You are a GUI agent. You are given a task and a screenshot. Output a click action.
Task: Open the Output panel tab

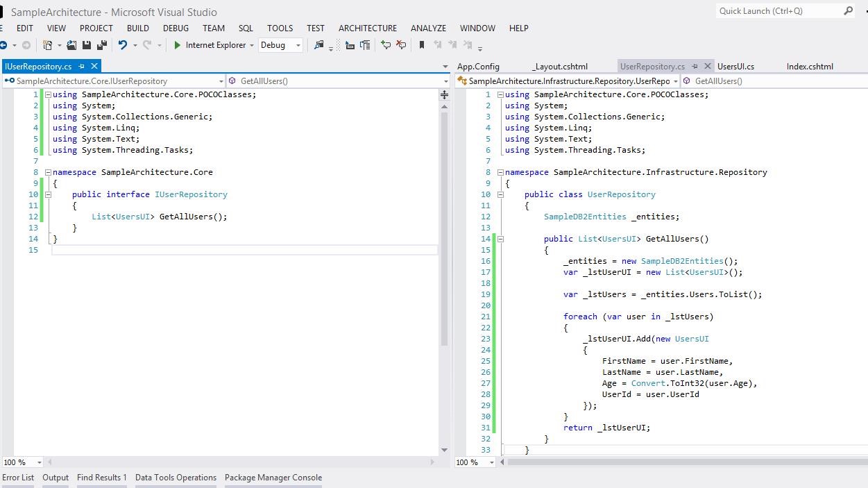(x=56, y=478)
